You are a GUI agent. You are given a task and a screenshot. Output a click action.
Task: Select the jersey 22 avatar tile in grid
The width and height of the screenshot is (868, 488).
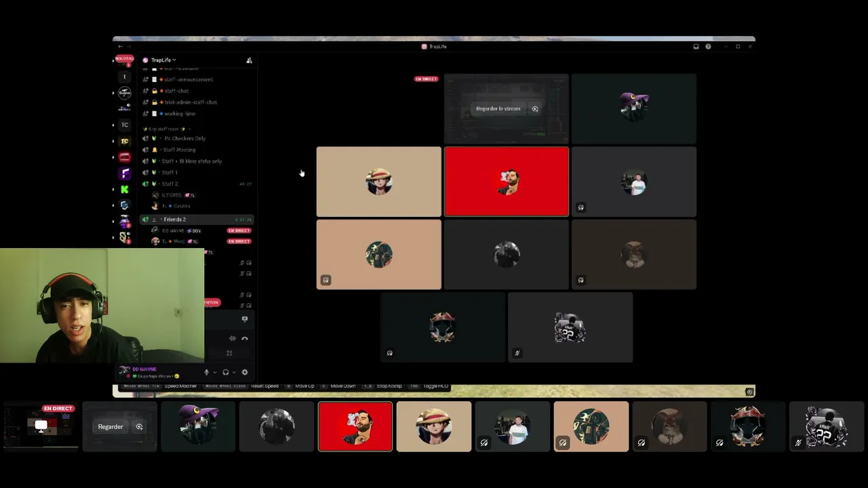coord(570,327)
